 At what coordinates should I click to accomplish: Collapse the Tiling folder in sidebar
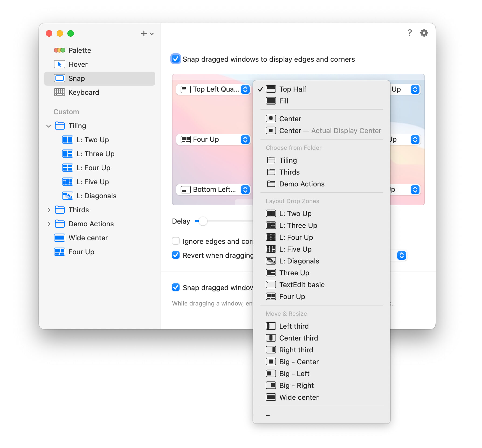[x=49, y=126]
